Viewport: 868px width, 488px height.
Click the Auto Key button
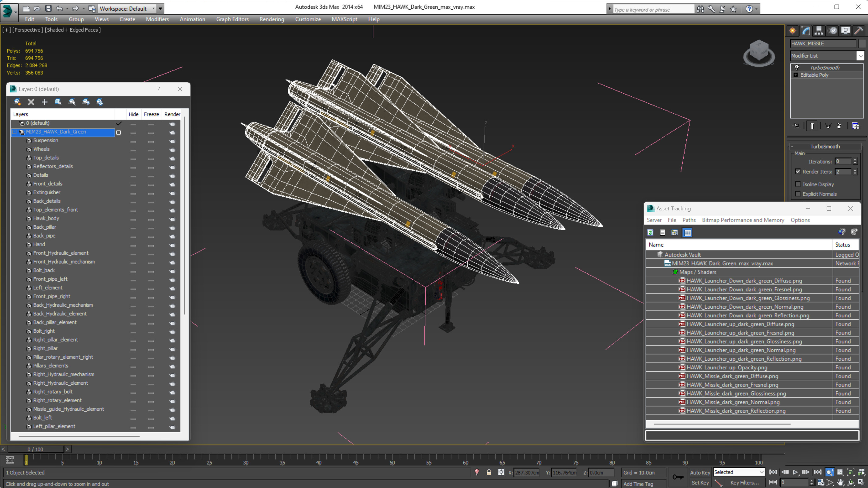[700, 472]
